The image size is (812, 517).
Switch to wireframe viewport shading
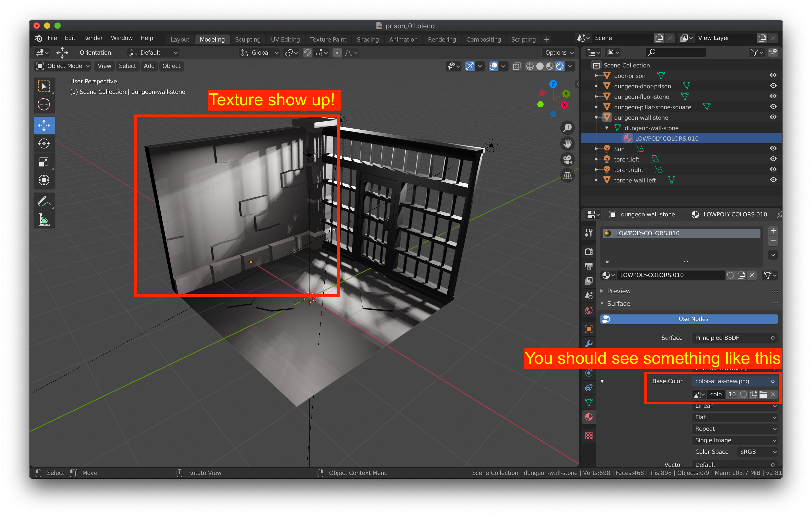530,66
